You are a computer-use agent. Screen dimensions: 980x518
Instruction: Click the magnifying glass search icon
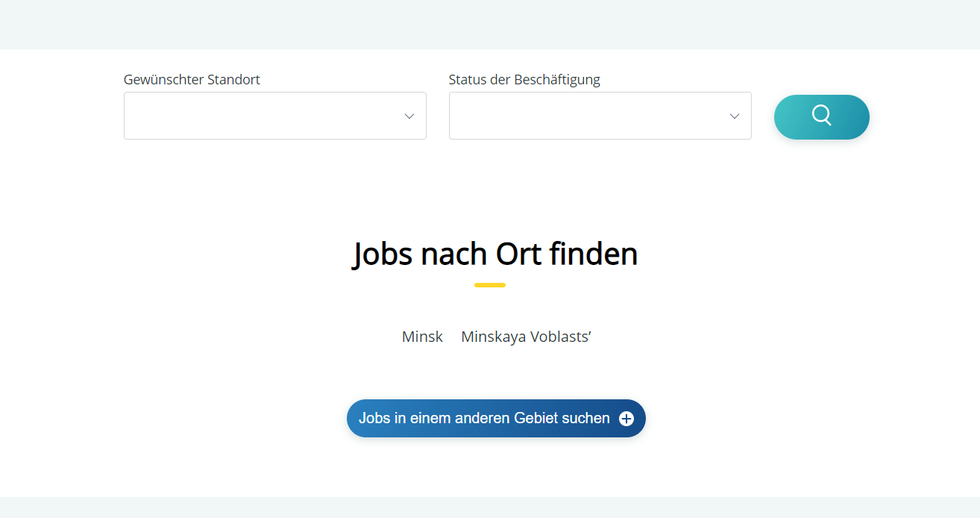tap(821, 116)
